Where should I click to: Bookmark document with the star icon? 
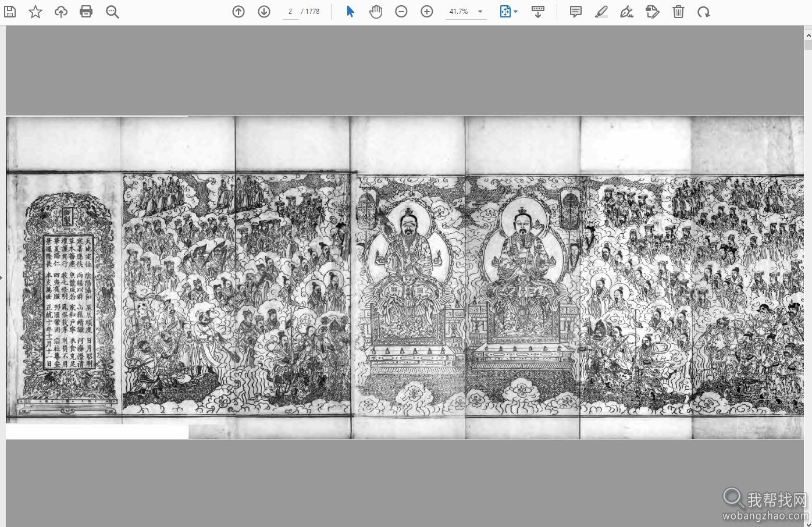35,12
